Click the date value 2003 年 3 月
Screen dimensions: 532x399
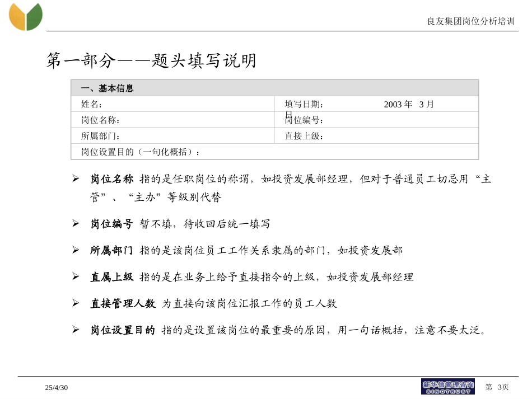point(409,105)
